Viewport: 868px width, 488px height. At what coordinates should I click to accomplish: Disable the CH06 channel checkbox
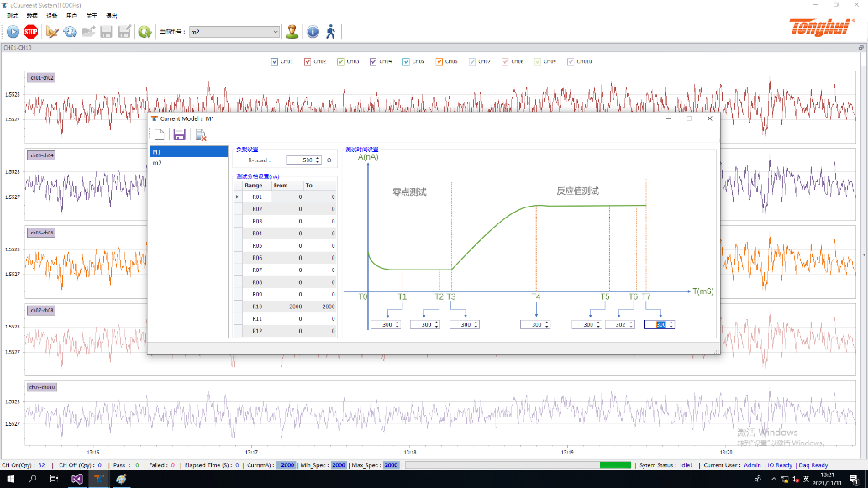(x=439, y=61)
